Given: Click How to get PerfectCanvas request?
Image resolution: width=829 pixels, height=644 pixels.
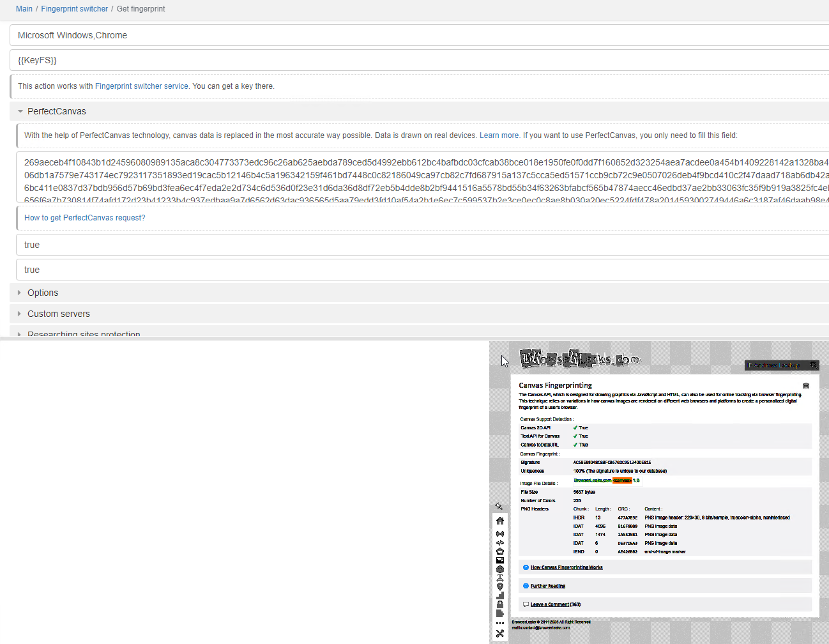Looking at the screenshot, I should pyautogui.click(x=84, y=217).
